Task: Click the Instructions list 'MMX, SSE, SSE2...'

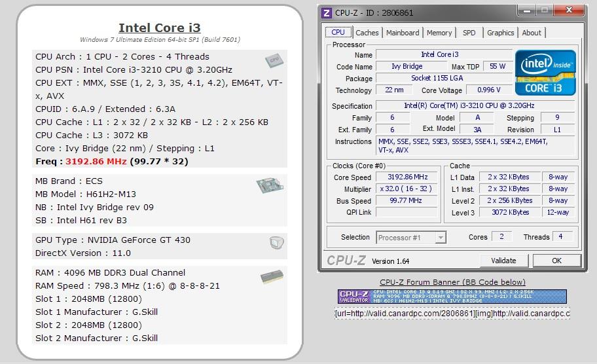Action: [x=475, y=146]
